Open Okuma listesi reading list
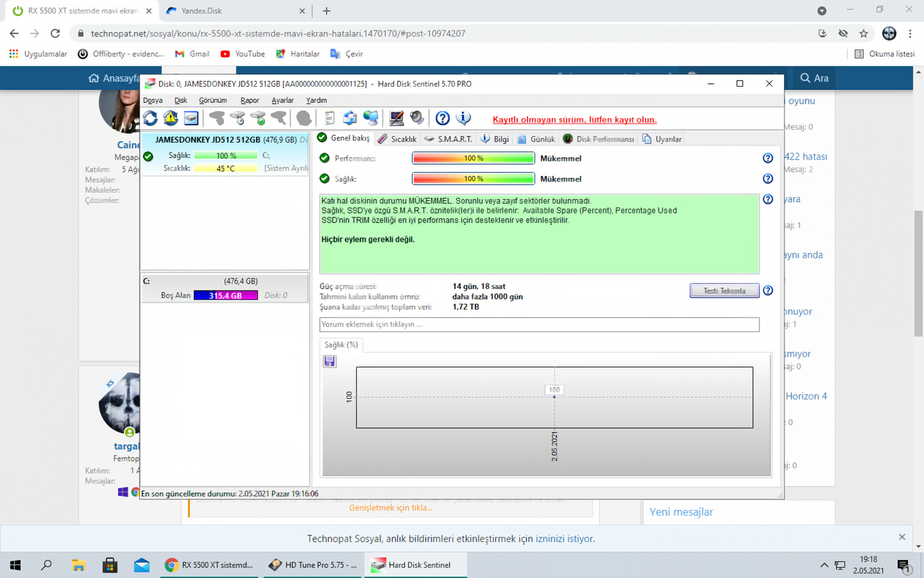The image size is (924, 578). point(885,54)
